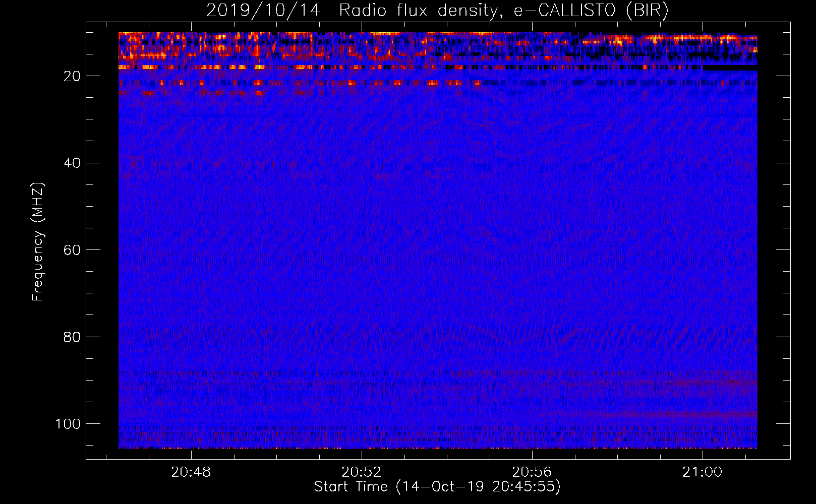Click the 'Start Time (14-Oct-19 20:45:55)' label

click(x=437, y=487)
